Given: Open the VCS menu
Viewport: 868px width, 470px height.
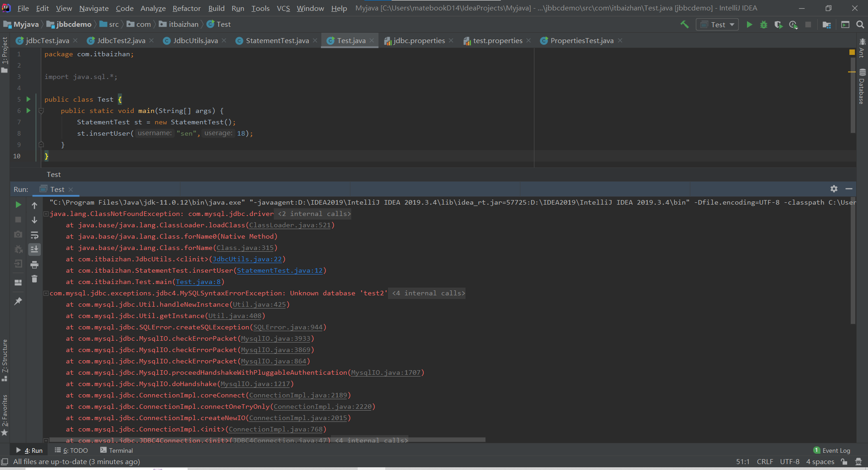Looking at the screenshot, I should tap(283, 8).
